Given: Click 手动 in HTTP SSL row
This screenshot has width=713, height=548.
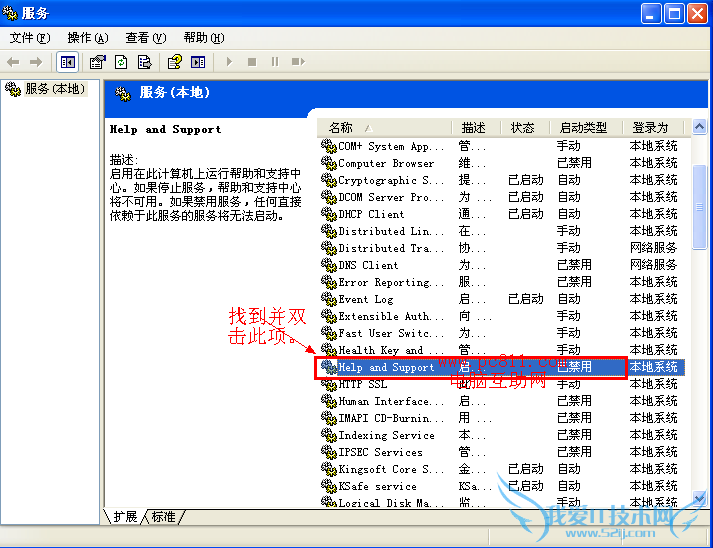Looking at the screenshot, I should (x=568, y=384).
